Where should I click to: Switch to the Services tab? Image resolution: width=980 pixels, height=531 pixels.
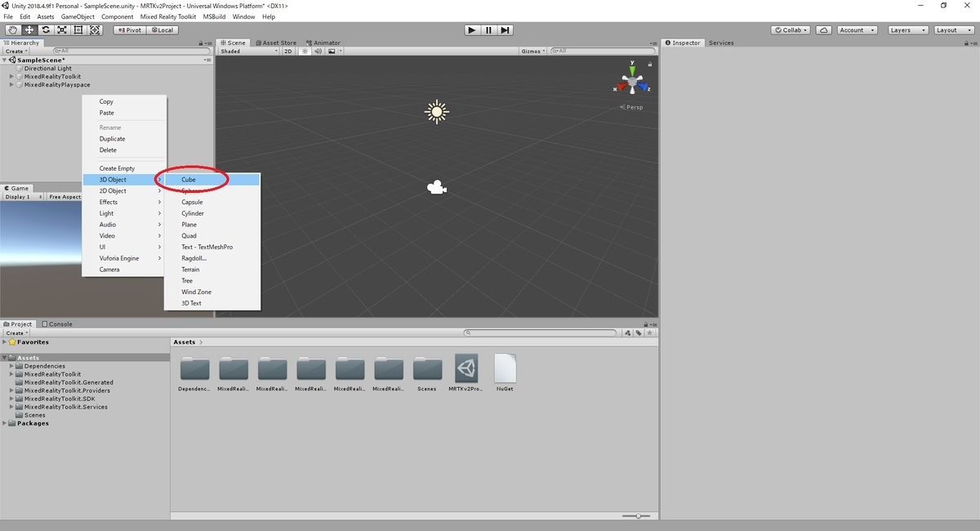pyautogui.click(x=721, y=42)
